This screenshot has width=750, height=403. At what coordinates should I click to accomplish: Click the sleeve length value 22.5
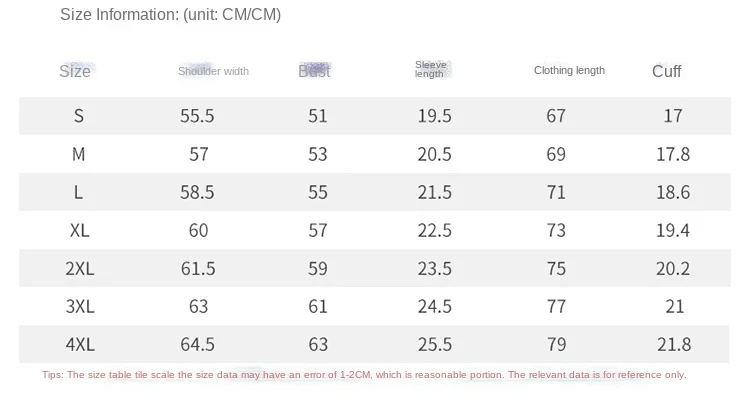tap(434, 230)
